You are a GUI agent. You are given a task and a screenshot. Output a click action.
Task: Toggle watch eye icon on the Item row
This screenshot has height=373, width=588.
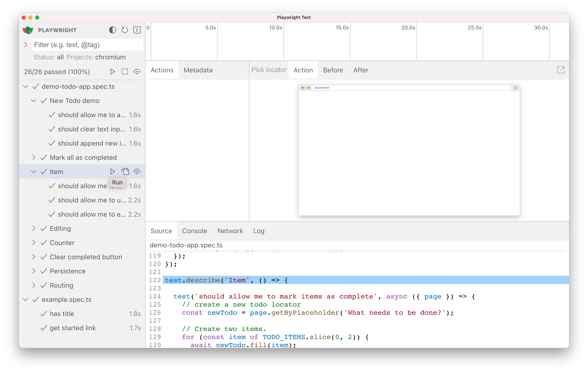pyautogui.click(x=137, y=172)
